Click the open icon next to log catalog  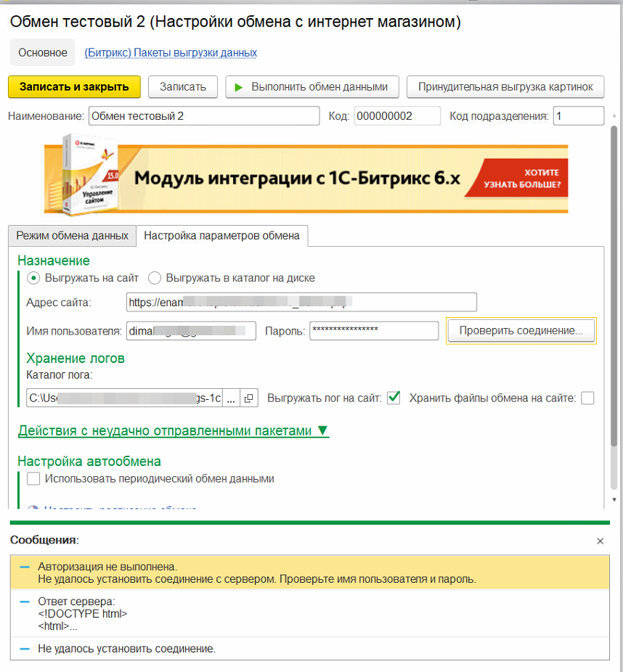click(x=248, y=398)
